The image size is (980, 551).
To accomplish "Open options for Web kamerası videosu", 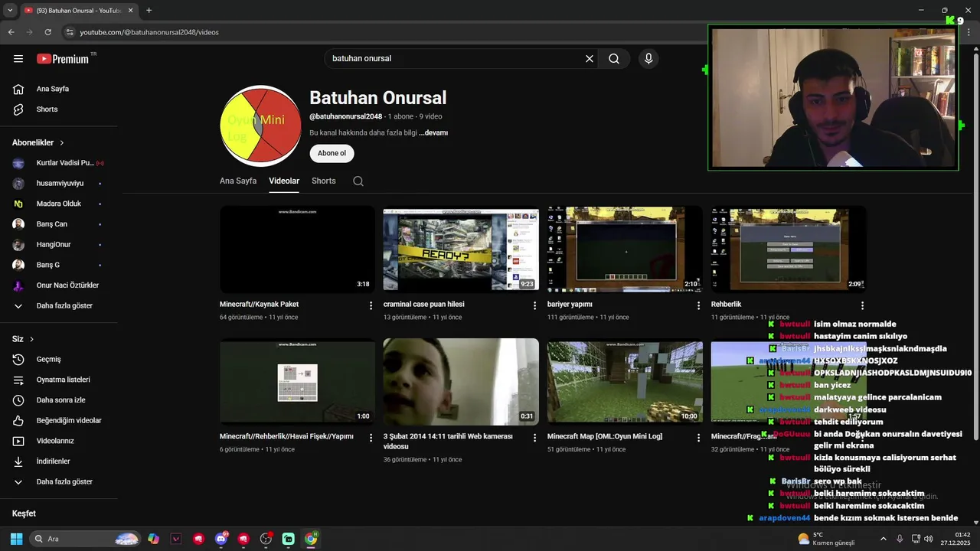I will click(535, 438).
